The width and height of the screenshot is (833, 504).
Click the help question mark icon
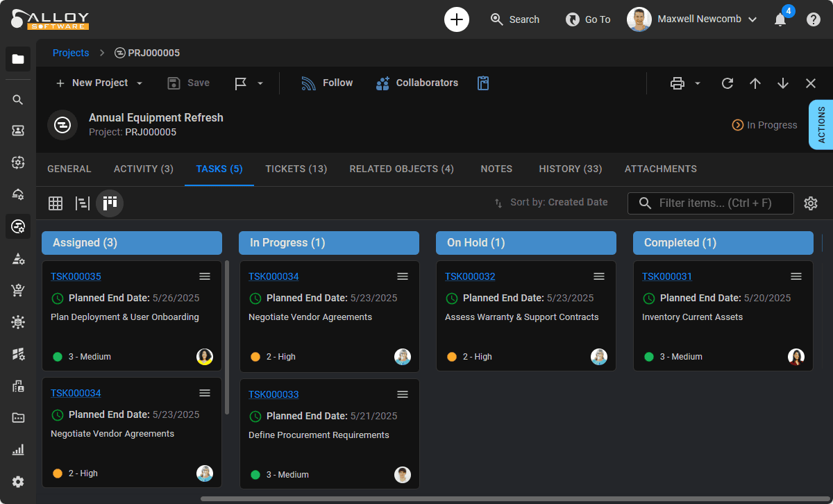point(814,19)
